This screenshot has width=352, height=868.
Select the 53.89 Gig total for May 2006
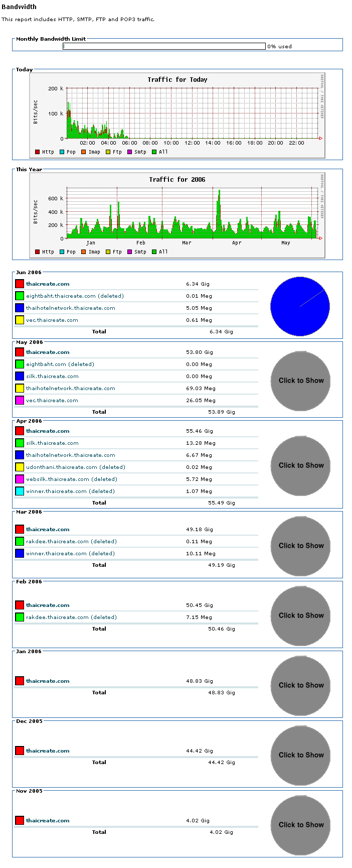coord(222,412)
